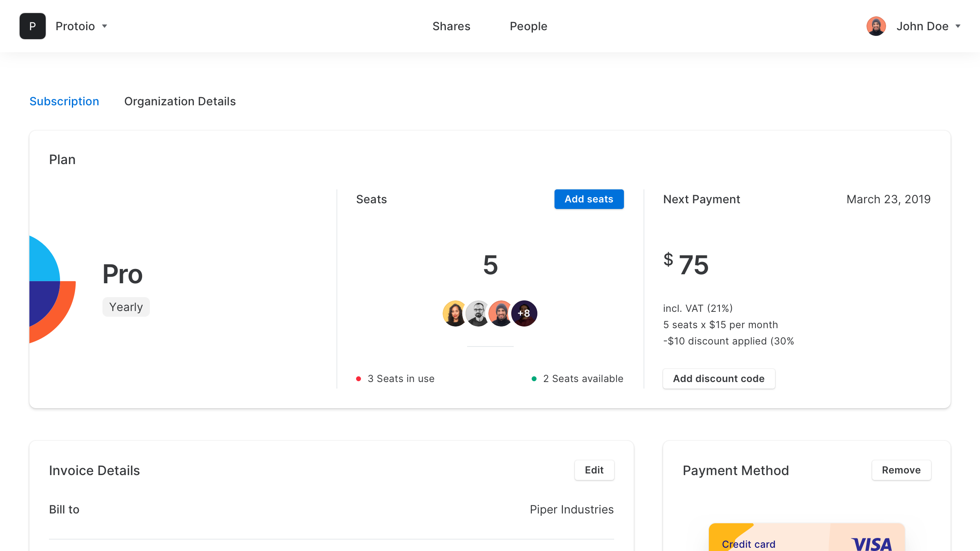Click Edit in Invoice Details
980x551 pixels.
(594, 470)
